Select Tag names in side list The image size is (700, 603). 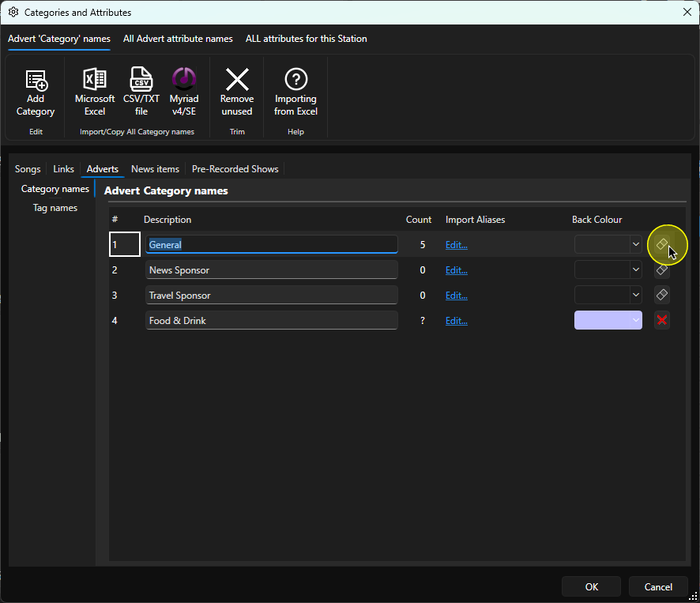tap(55, 208)
